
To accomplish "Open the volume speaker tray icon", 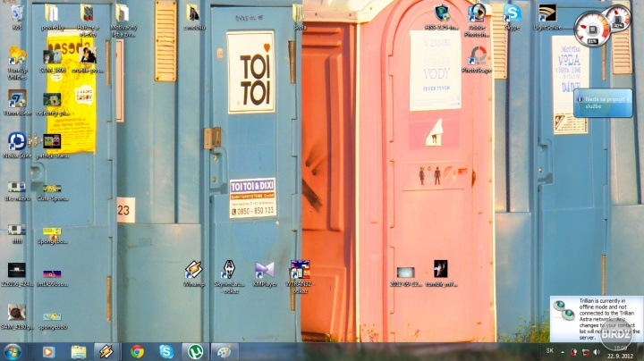I will pyautogui.click(x=597, y=352).
